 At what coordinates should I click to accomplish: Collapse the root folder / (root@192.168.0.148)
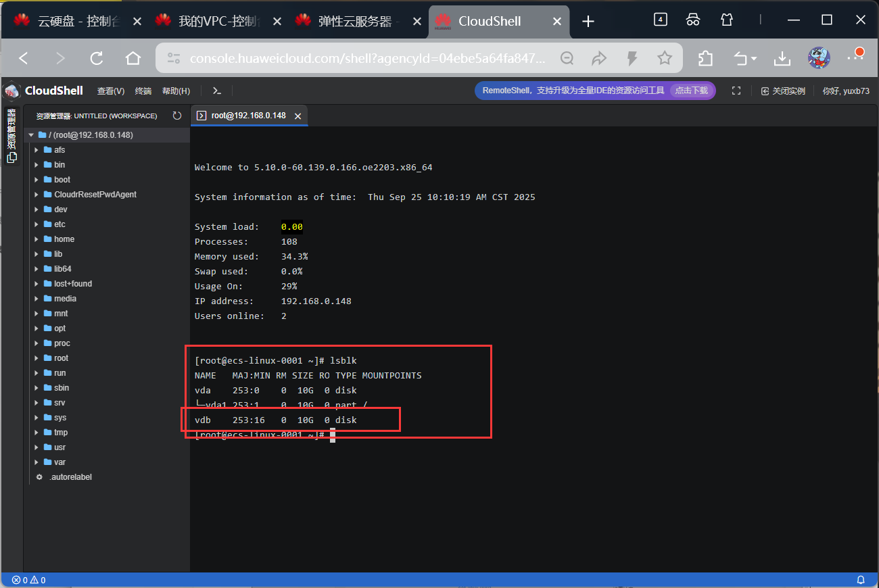click(30, 135)
